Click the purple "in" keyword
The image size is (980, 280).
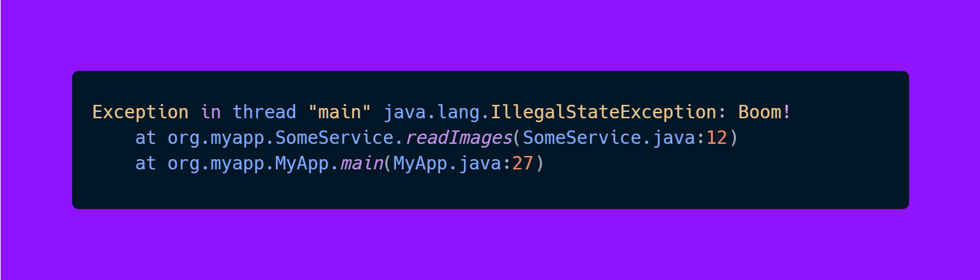[211, 113]
